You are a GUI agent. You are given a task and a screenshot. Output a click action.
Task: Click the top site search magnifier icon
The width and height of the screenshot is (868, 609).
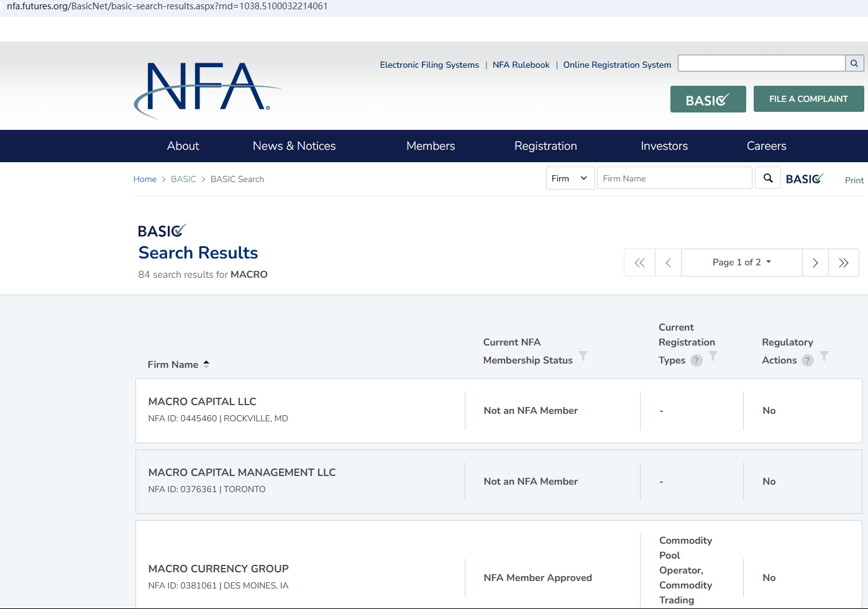(x=854, y=63)
